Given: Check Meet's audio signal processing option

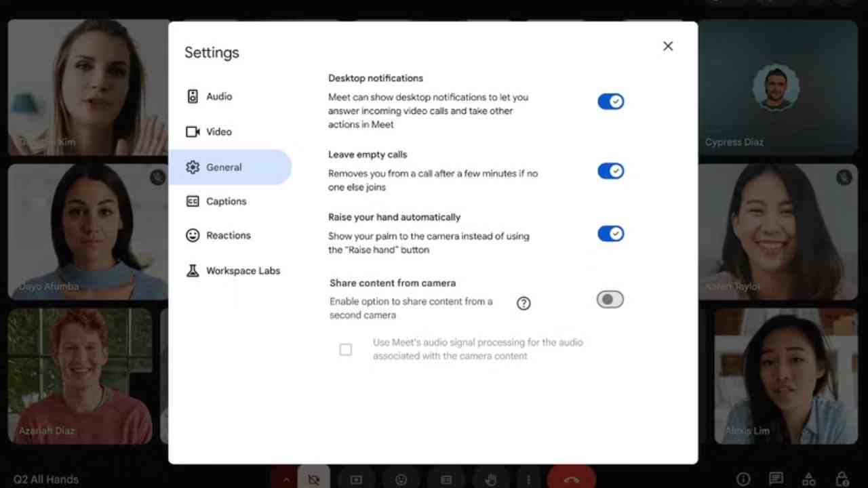Looking at the screenshot, I should [x=346, y=349].
